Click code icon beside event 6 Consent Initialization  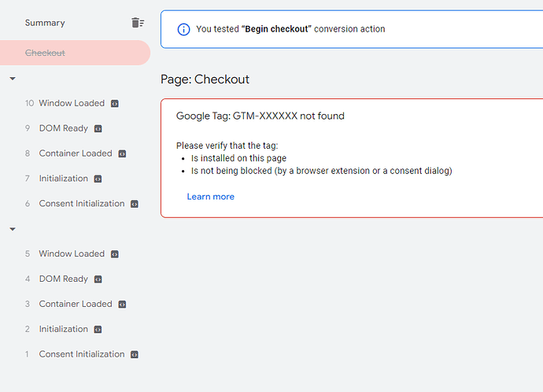coord(135,204)
